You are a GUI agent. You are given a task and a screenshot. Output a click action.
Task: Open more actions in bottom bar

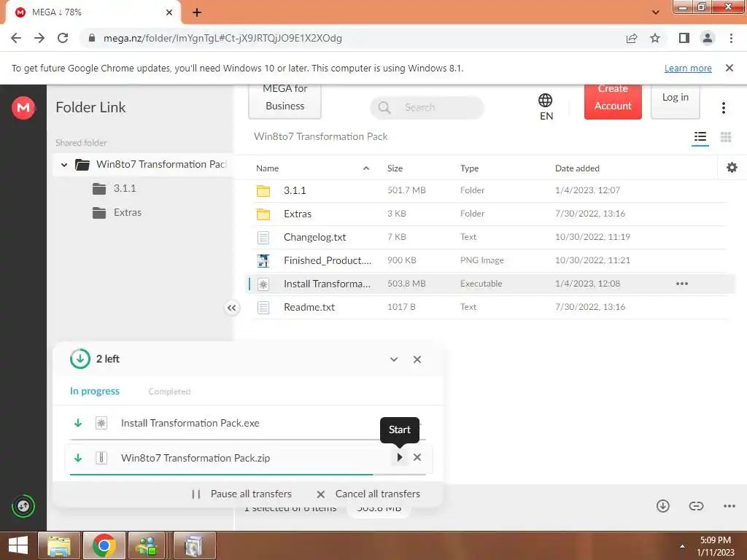tap(729, 506)
